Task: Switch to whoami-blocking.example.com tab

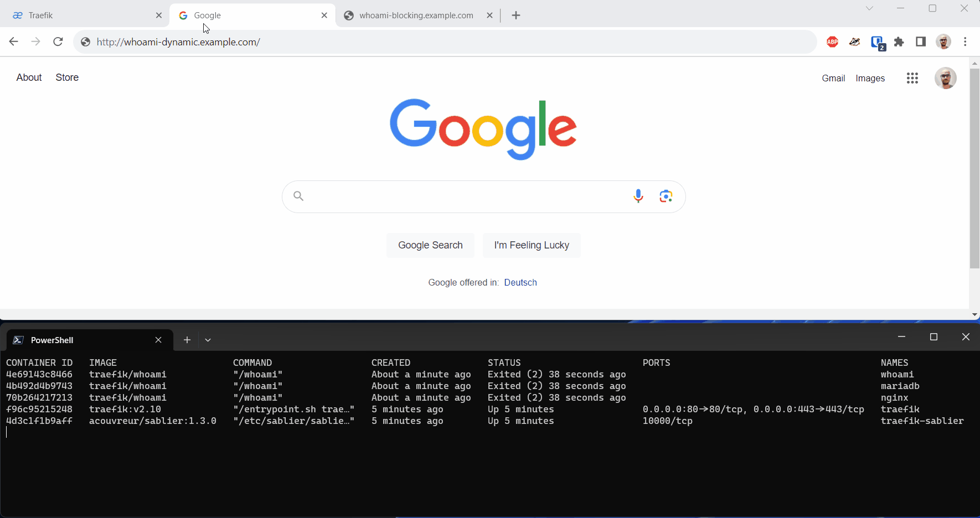Action: pyautogui.click(x=417, y=15)
